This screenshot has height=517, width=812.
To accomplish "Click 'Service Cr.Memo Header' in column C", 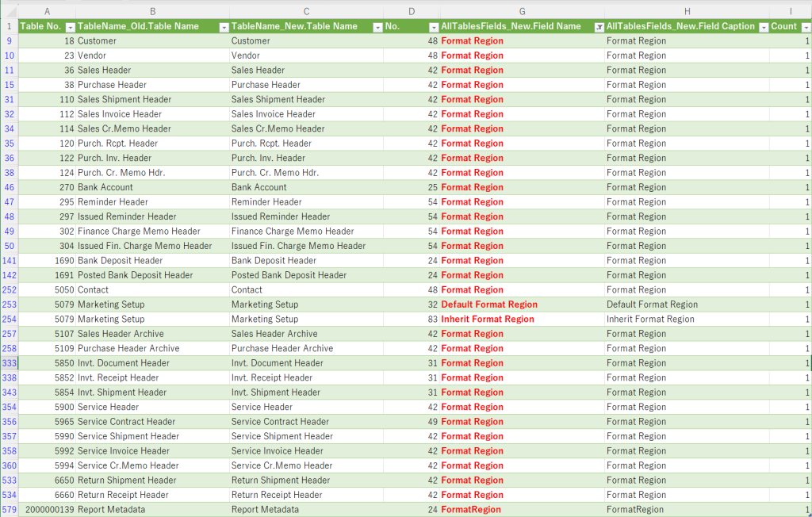I will [307, 465].
